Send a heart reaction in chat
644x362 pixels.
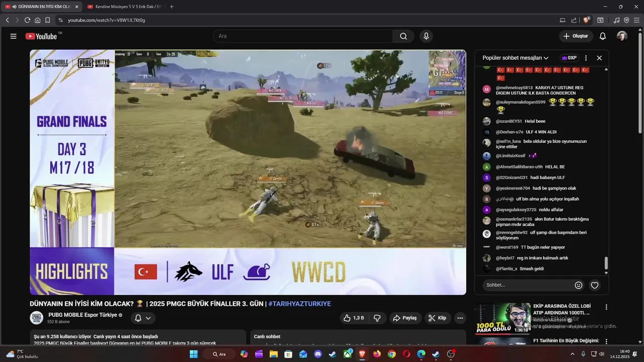tap(595, 285)
